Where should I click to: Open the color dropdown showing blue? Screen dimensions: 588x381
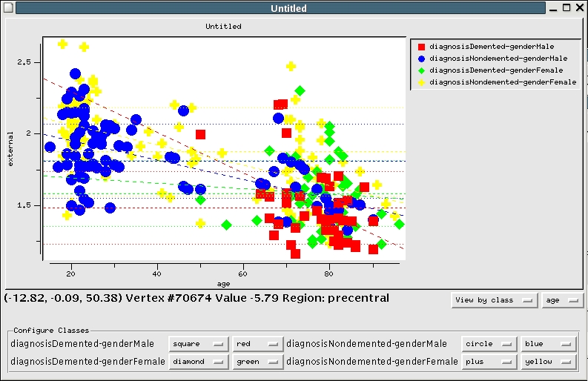[548, 344]
